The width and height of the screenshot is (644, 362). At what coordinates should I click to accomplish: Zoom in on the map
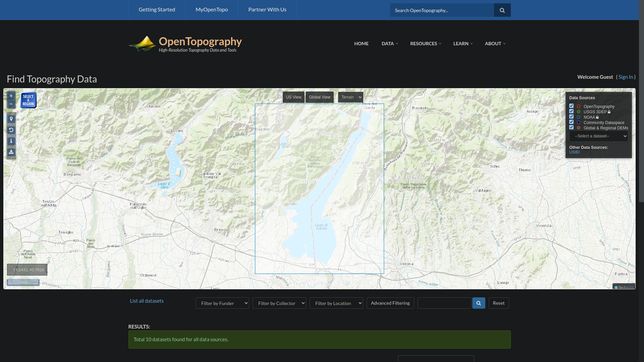[x=11, y=96]
